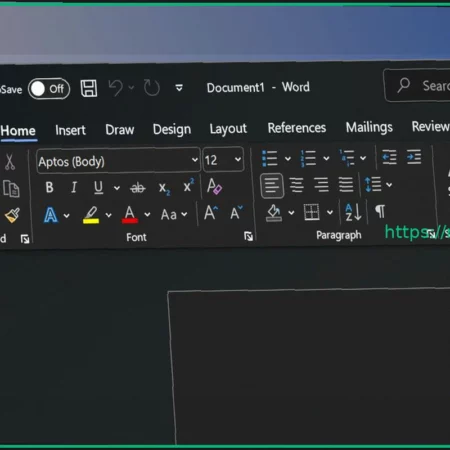Click the Undo arrow icon
The image size is (450, 450).
click(x=116, y=88)
